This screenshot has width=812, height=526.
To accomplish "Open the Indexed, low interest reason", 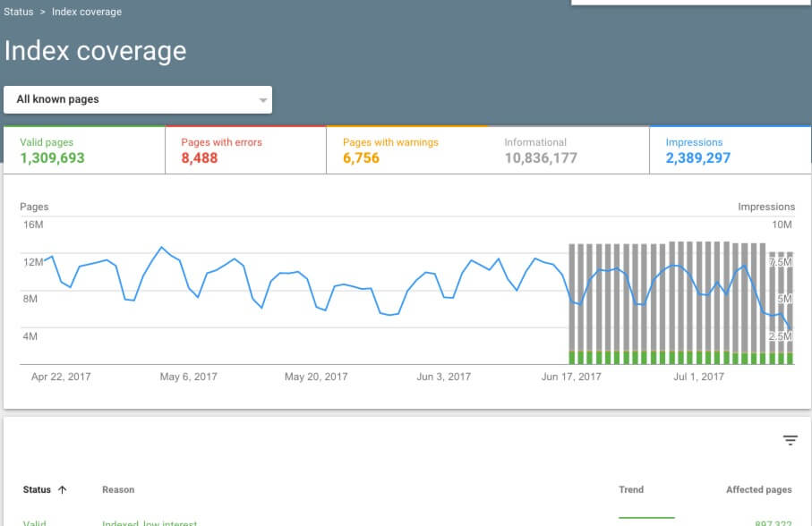I will tap(149, 521).
